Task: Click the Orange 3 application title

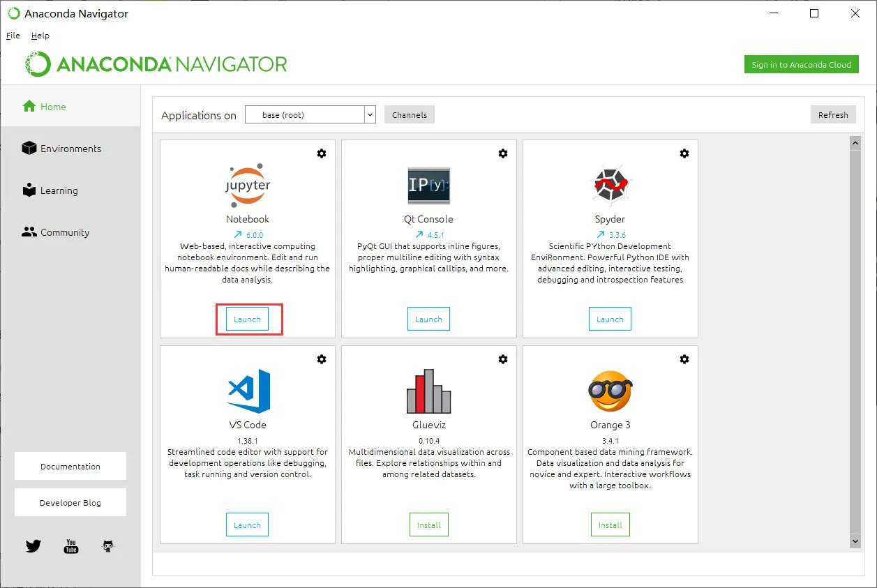Action: (610, 425)
